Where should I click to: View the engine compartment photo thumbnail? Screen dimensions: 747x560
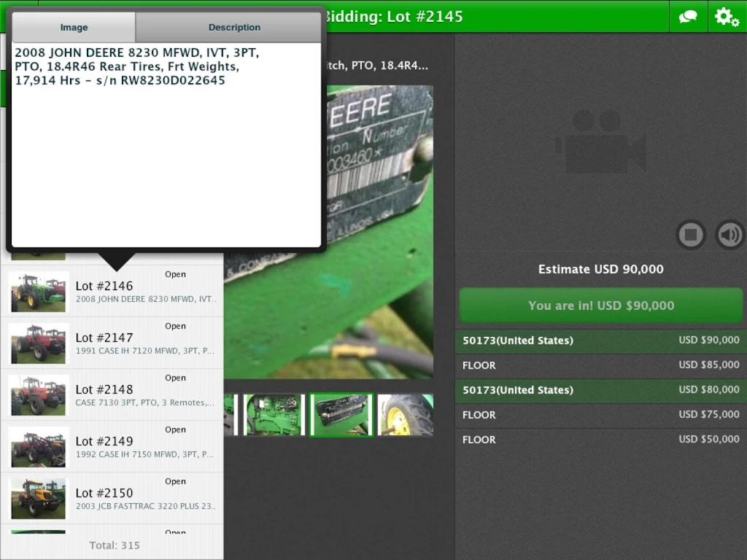[274, 414]
